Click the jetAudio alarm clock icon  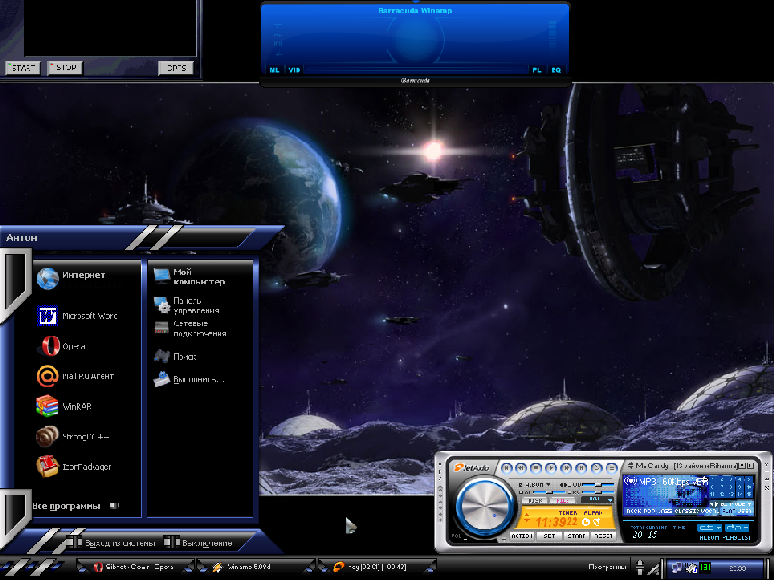click(596, 522)
